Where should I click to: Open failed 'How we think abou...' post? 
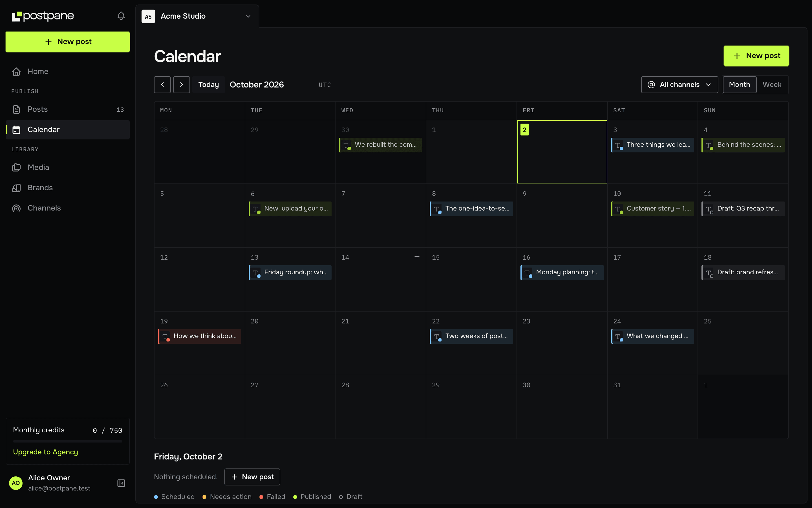[199, 336]
